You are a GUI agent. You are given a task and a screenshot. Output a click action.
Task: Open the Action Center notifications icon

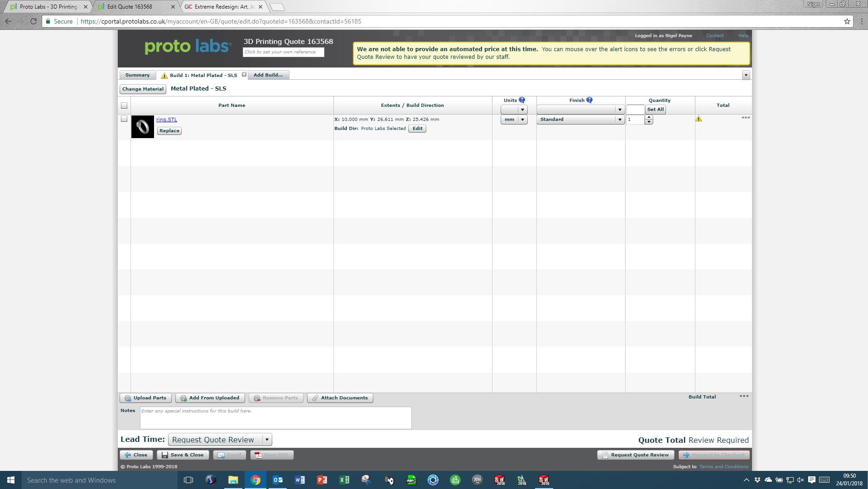812,480
